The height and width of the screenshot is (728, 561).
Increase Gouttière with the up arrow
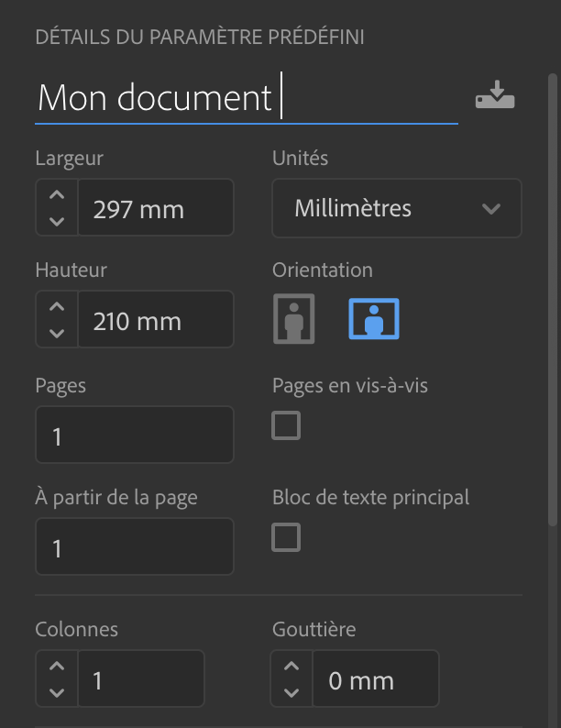click(291, 666)
